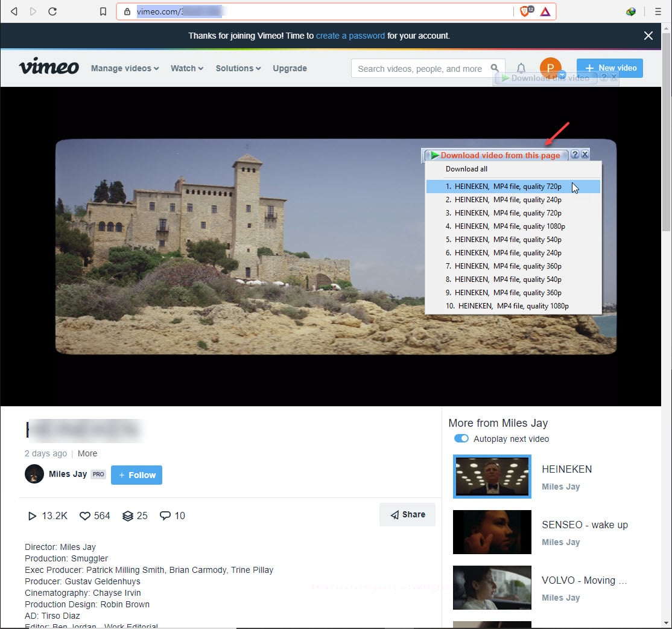Expand the Watch dropdown menu

pos(187,68)
